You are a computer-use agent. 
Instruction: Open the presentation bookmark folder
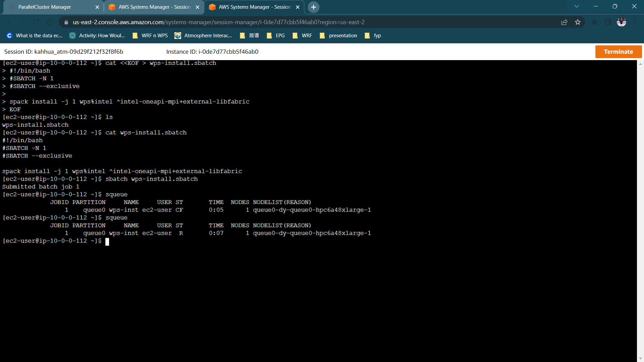click(338, 36)
